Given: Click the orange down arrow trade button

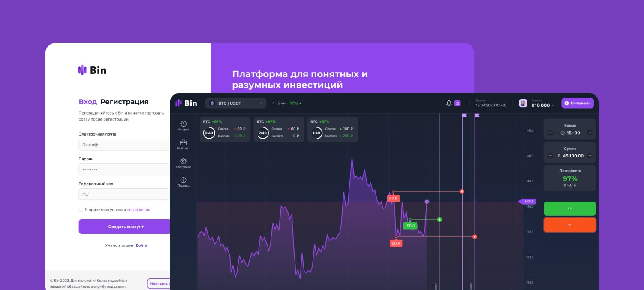Looking at the screenshot, I should pos(569,224).
